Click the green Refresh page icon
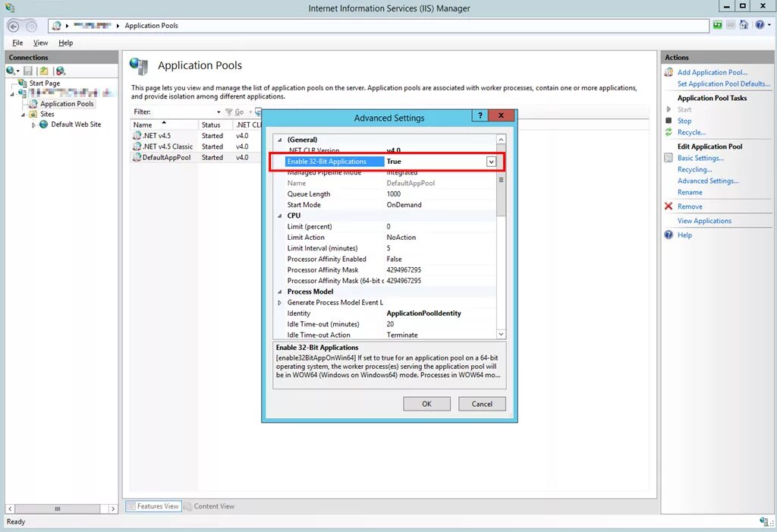This screenshot has height=532, width=777. [x=717, y=25]
